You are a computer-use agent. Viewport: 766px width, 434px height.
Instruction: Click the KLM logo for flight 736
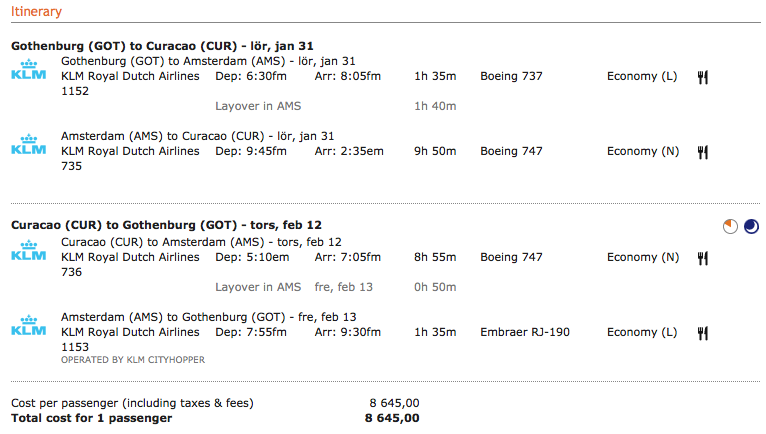pos(28,252)
